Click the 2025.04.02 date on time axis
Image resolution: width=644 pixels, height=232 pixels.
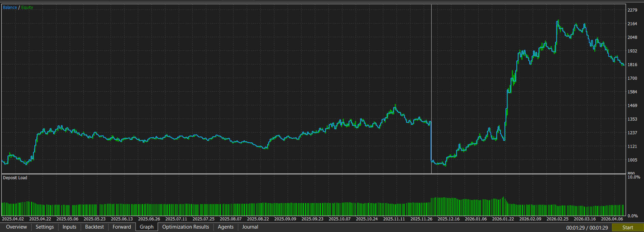[x=13, y=219]
